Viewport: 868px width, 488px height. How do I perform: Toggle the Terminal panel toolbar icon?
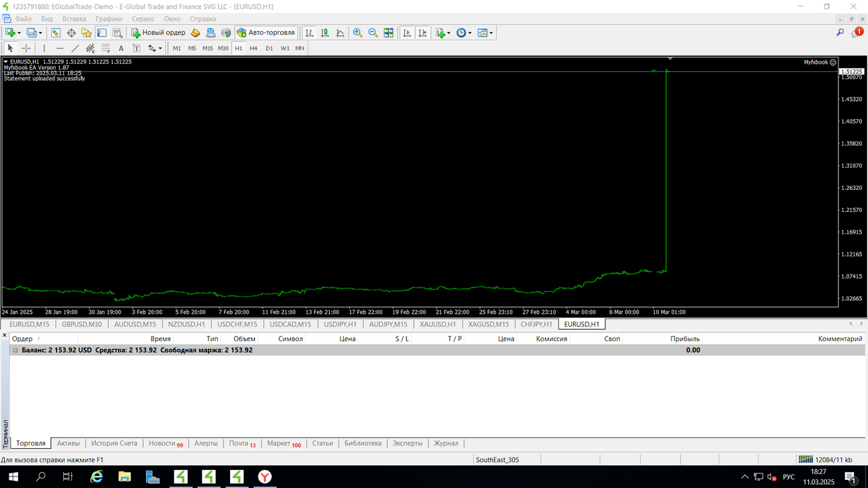click(x=102, y=32)
